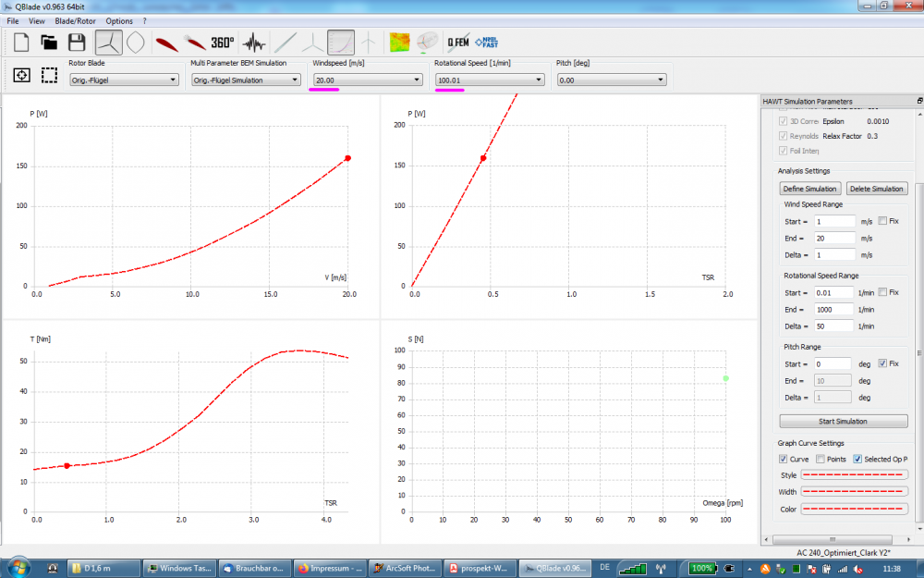Image resolution: width=924 pixels, height=578 pixels.
Task: Click the Start Simulation button
Action: 844,421
